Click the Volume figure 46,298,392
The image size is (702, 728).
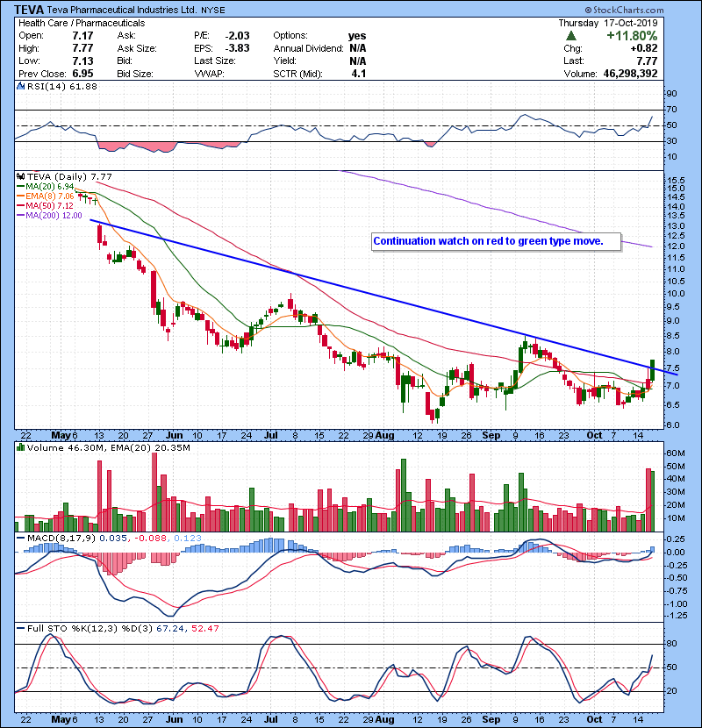630,74
